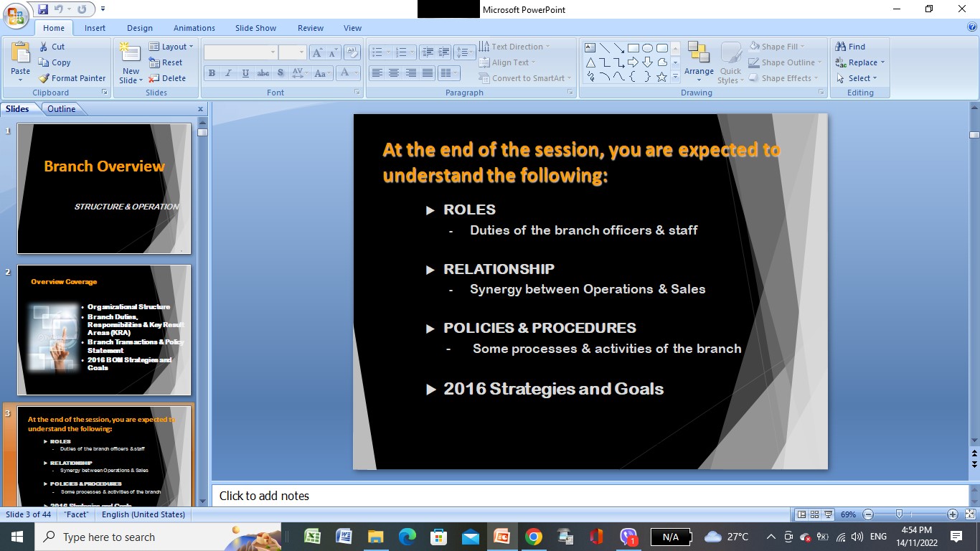Grow the font size
Viewport: 980px width, 551px height.
click(x=317, y=52)
